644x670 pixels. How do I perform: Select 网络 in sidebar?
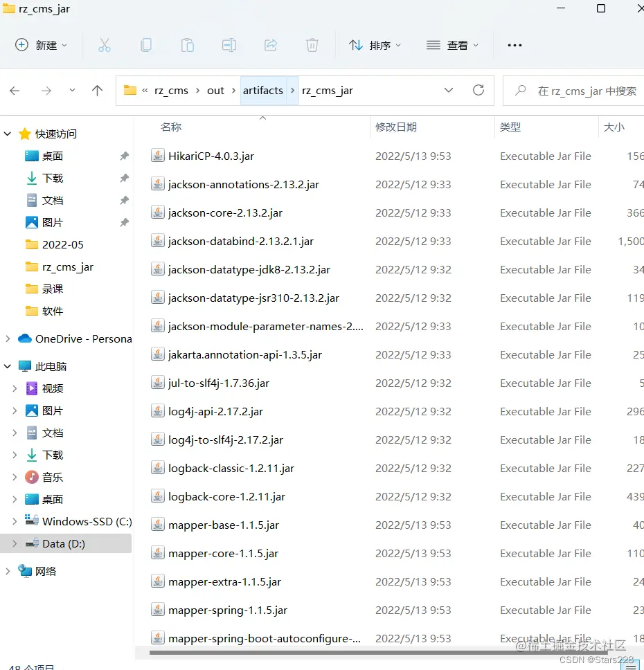45,571
